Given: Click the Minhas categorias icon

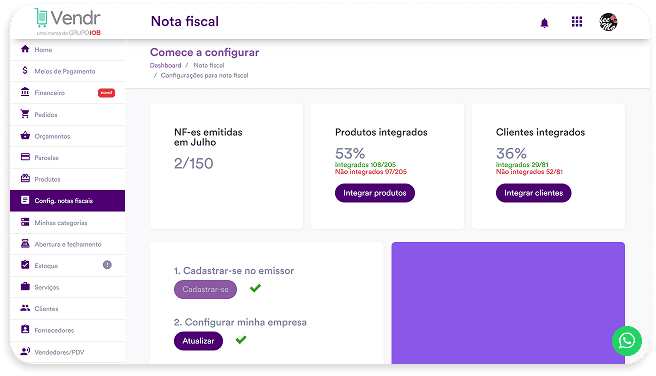Looking at the screenshot, I should tap(25, 222).
